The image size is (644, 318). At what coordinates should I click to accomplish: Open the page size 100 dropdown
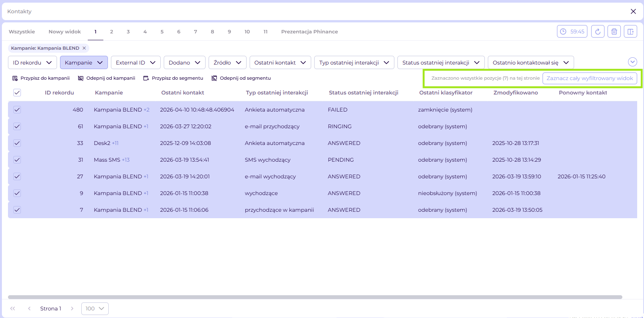(x=95, y=309)
